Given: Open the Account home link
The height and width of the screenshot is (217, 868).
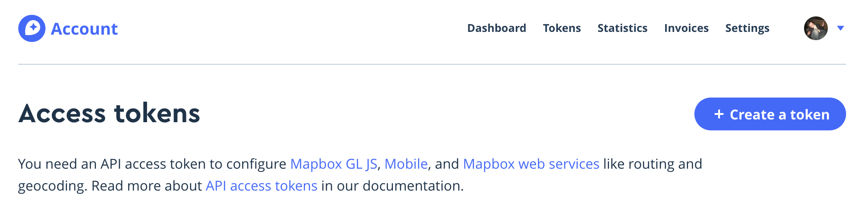Looking at the screenshot, I should tap(84, 29).
